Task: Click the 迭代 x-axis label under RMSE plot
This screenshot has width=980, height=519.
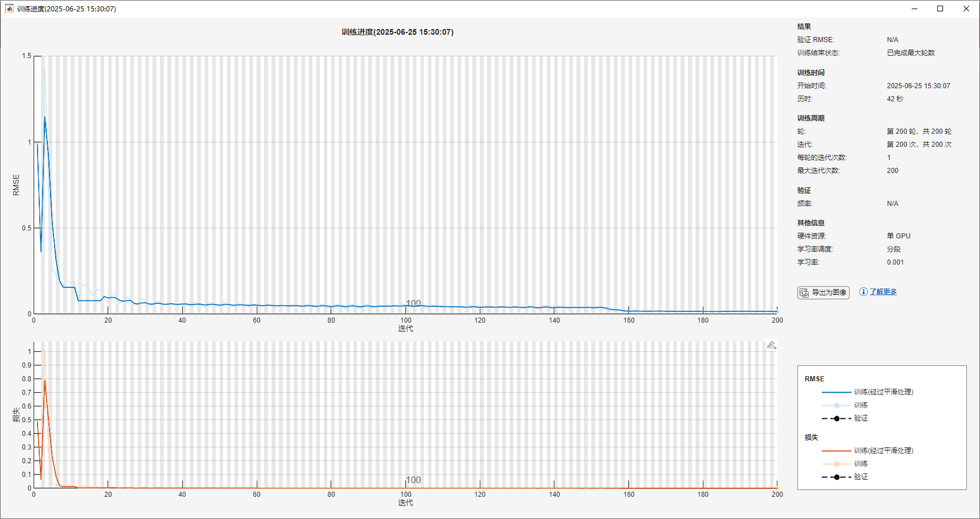Action: point(406,329)
